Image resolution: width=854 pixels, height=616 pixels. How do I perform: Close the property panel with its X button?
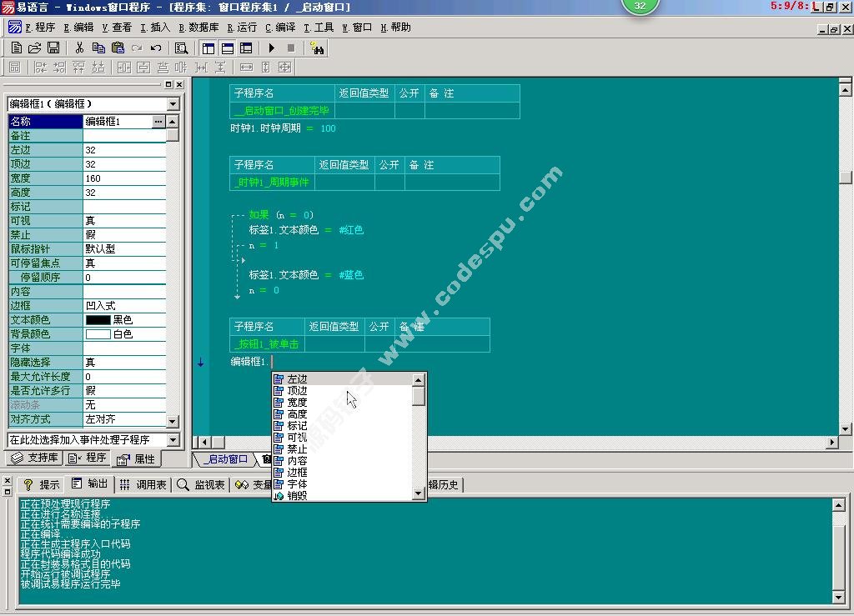[x=179, y=84]
